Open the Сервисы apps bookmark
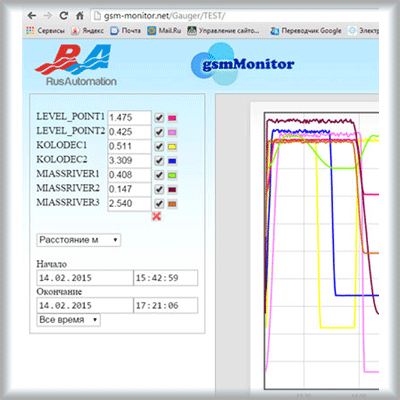400x400 pixels. click(x=45, y=31)
